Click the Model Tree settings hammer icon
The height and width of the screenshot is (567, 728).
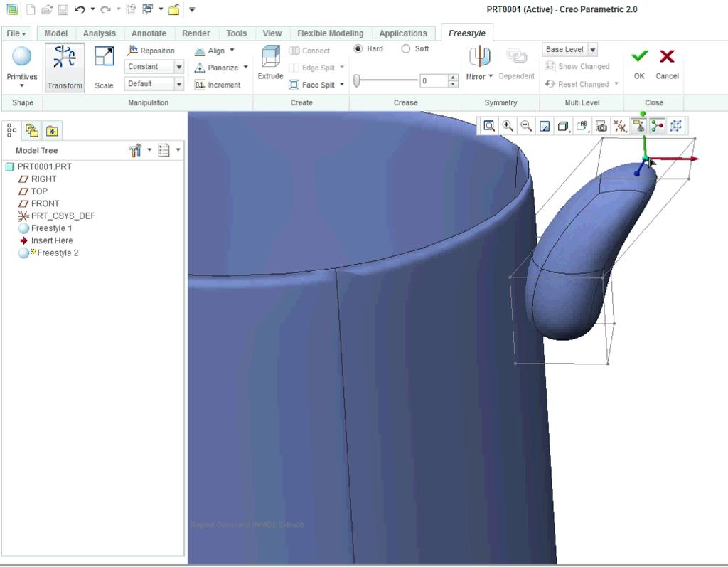[135, 150]
